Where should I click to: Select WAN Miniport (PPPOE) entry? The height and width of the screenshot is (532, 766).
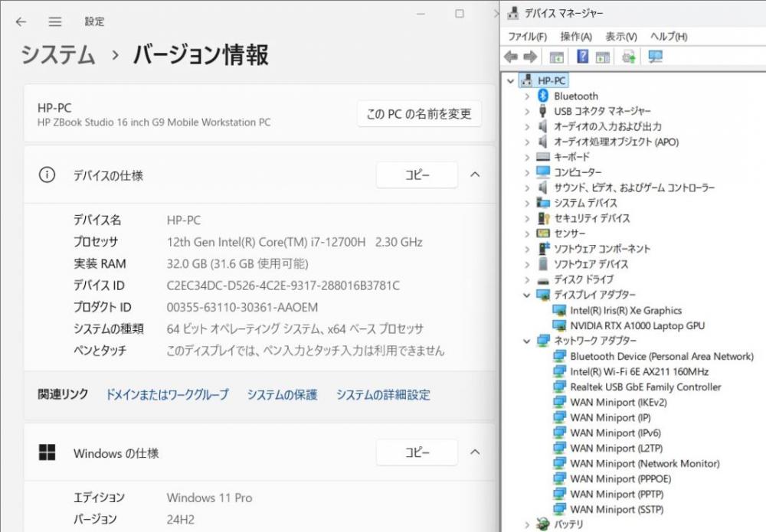pyautogui.click(x=620, y=479)
